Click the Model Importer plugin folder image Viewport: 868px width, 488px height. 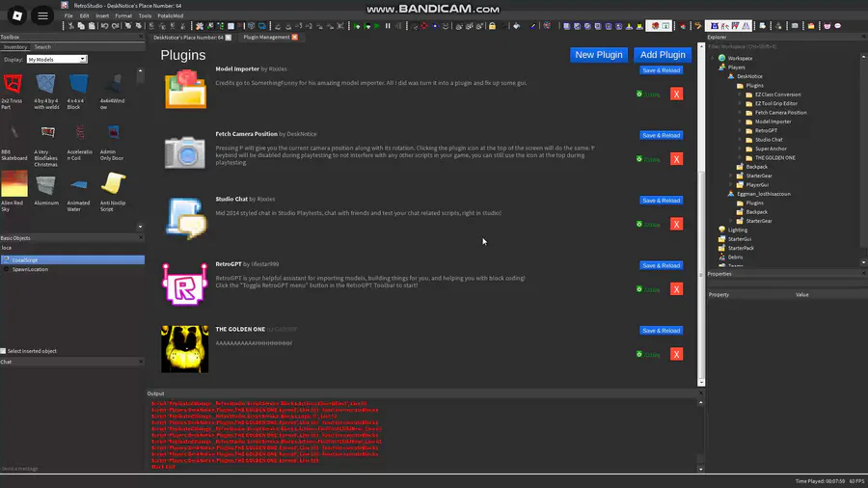coord(185,89)
